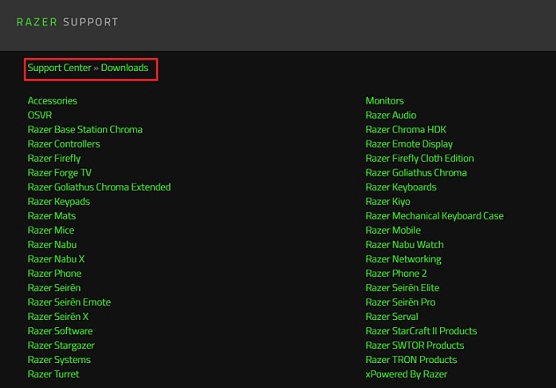Open the Razer Seirēn link
The height and width of the screenshot is (388, 556).
[x=54, y=288]
